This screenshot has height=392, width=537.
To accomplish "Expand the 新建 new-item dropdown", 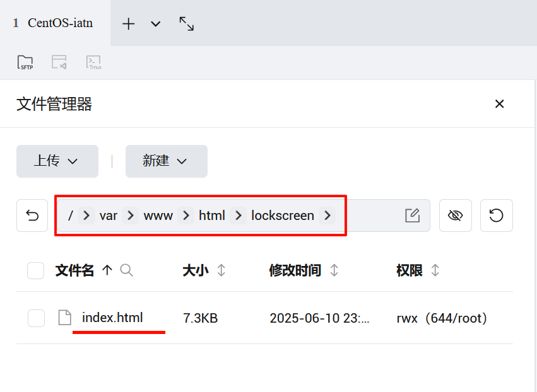I will [166, 161].
